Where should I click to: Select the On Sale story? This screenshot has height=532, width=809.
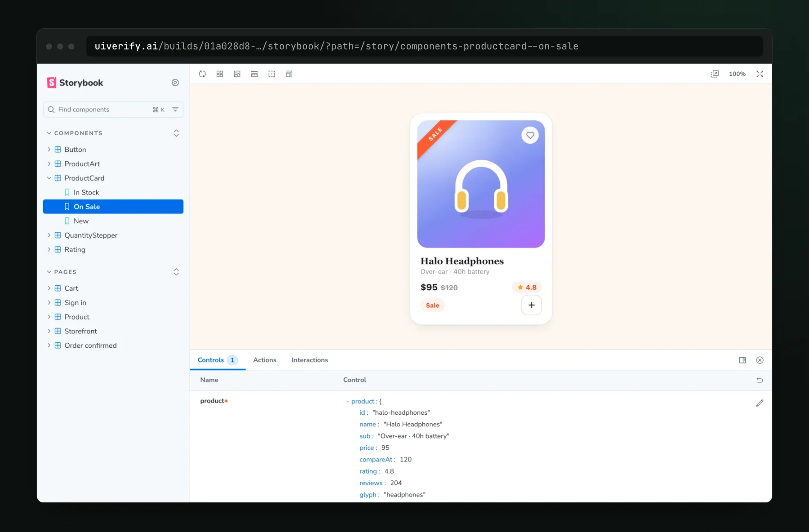coord(113,207)
